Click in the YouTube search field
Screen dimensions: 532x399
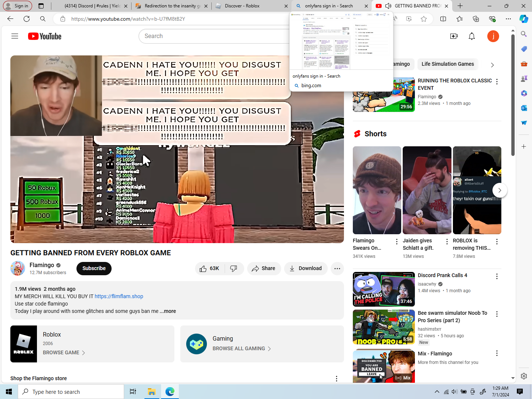pos(214,36)
